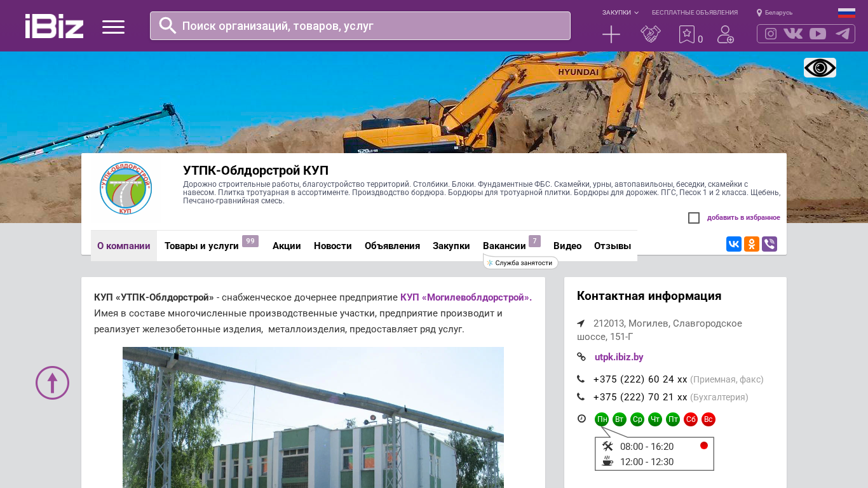The height and width of the screenshot is (488, 868).
Task: View the Вакансии tab
Action: click(505, 246)
